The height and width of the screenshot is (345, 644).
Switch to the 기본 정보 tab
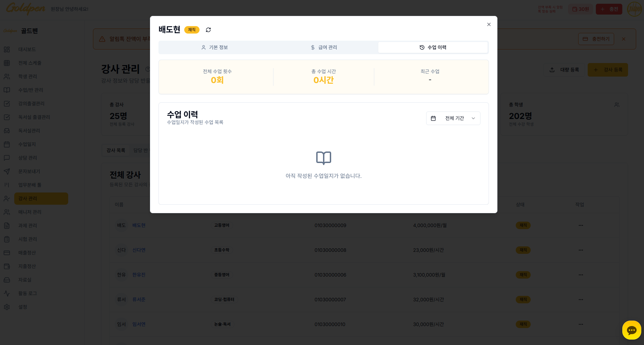(x=214, y=47)
